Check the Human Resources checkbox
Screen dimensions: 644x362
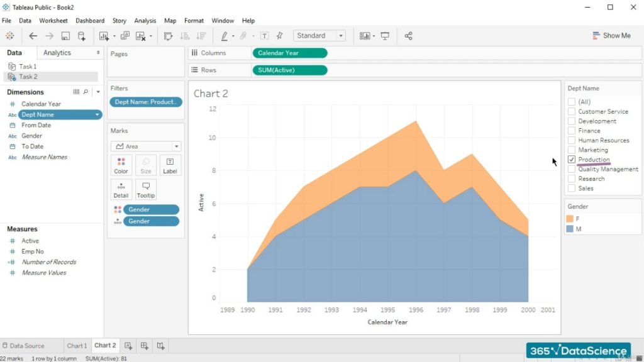[x=571, y=140]
